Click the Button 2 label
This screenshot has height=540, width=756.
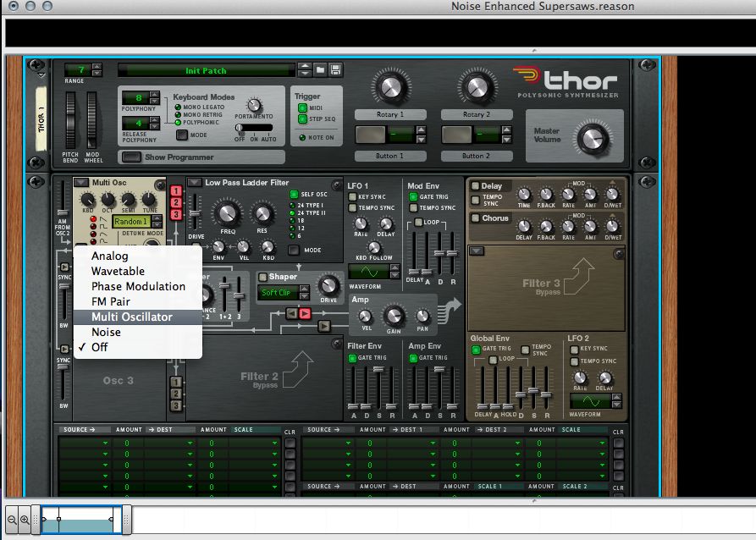pyautogui.click(x=477, y=156)
